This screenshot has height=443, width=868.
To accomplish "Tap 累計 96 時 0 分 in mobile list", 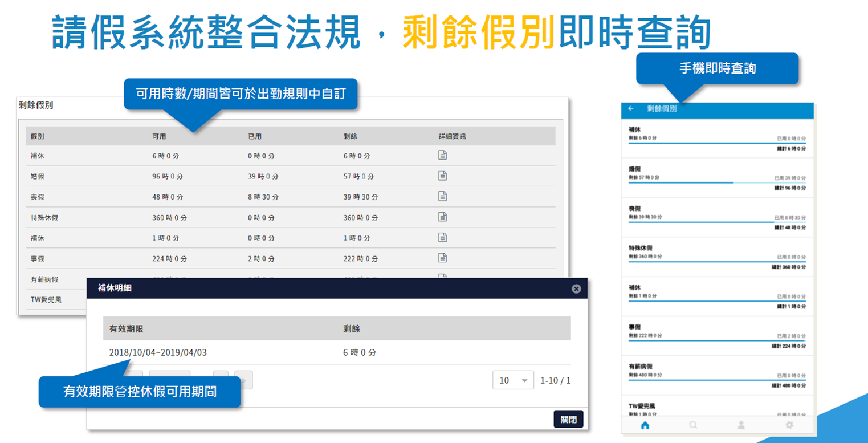I will 790,188.
